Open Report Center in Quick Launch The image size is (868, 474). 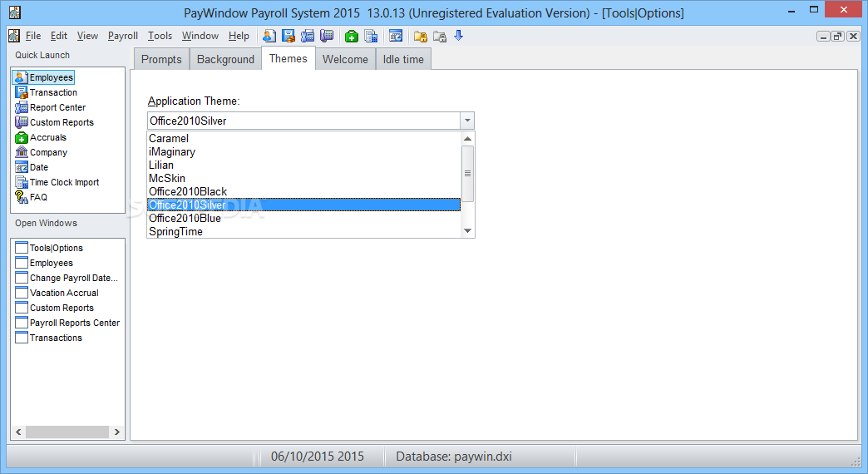(x=51, y=107)
